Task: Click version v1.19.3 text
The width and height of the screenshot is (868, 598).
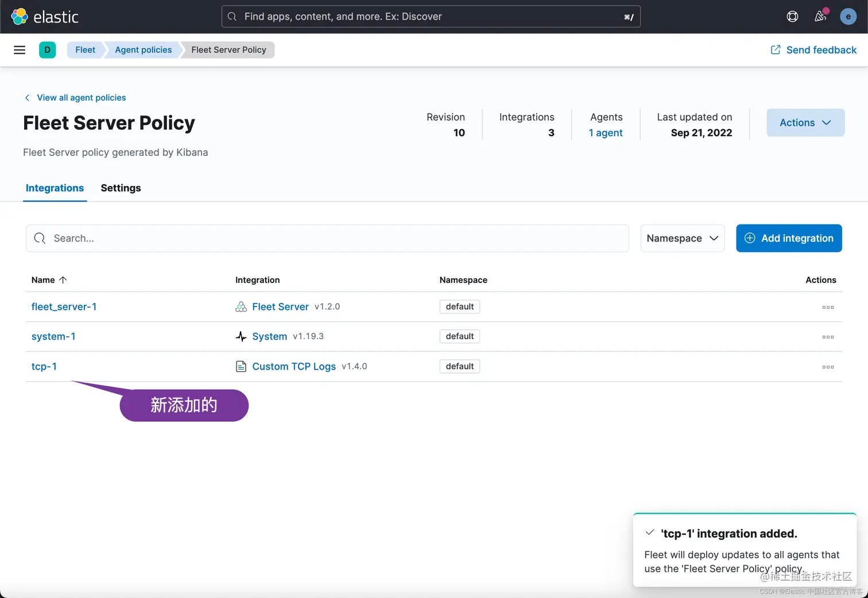Action: tap(308, 336)
